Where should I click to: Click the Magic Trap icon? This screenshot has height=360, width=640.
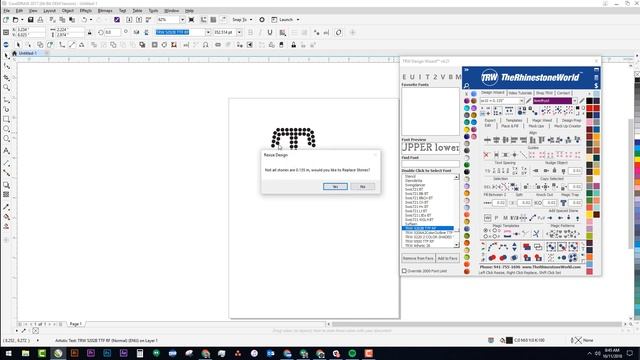(564, 202)
